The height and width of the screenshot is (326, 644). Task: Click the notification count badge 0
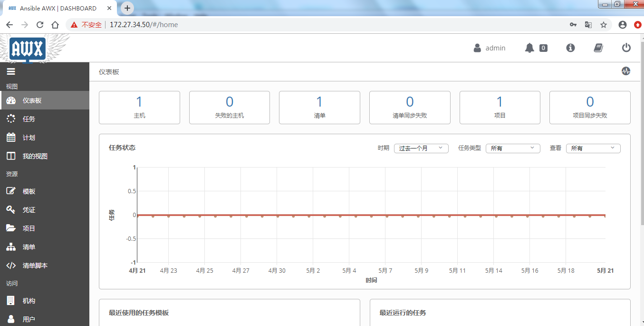coord(543,48)
